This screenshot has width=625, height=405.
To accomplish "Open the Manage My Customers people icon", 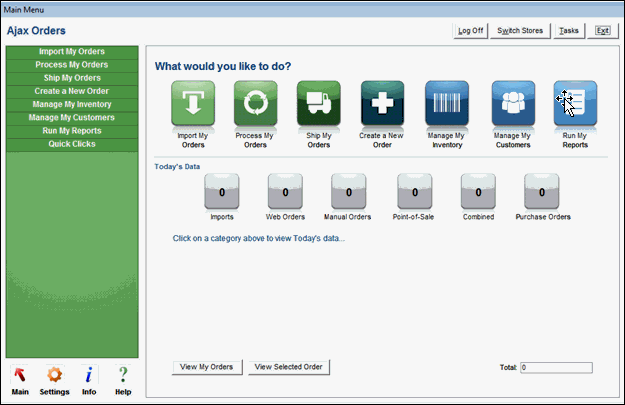I will pos(513,103).
